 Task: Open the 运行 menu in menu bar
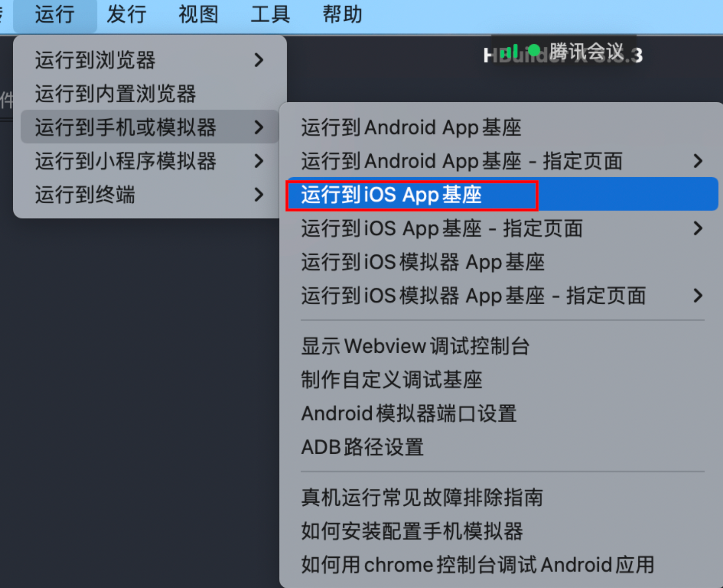pos(55,15)
